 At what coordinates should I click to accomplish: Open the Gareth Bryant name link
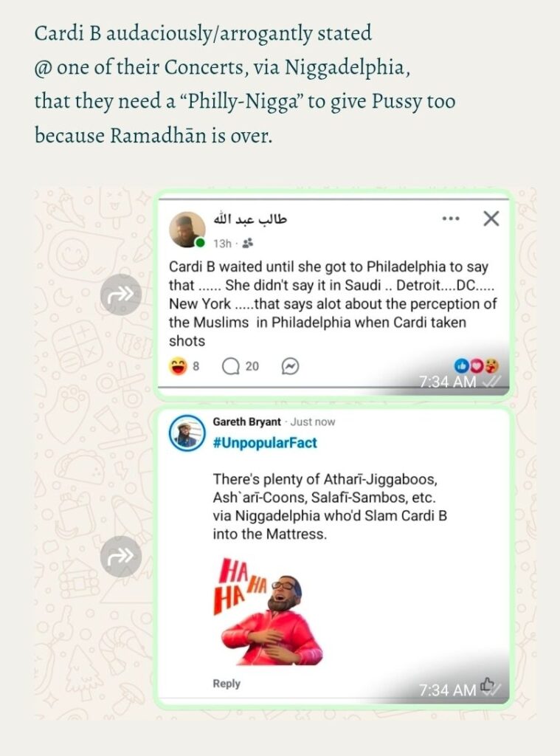(x=246, y=422)
